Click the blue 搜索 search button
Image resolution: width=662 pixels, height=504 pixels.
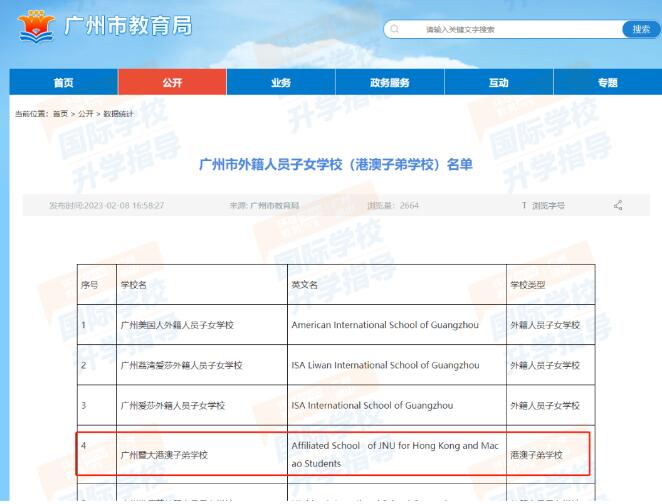(641, 29)
